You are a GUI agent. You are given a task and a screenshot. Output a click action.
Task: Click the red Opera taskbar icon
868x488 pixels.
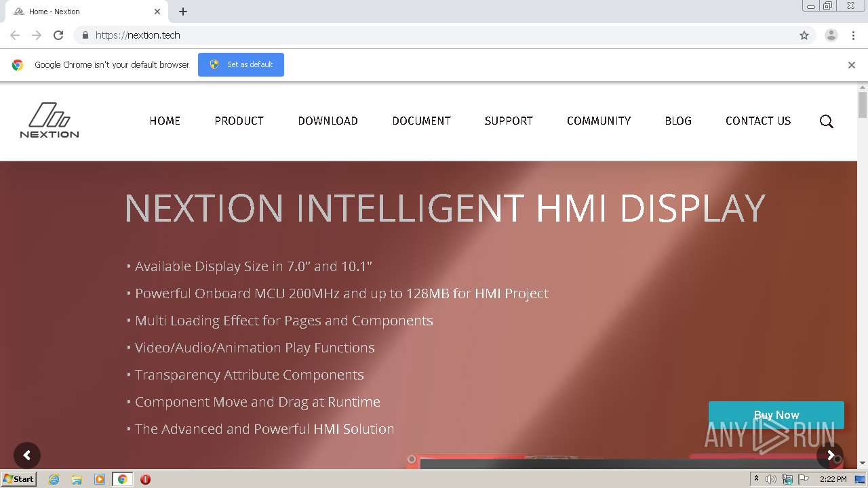coord(145,479)
